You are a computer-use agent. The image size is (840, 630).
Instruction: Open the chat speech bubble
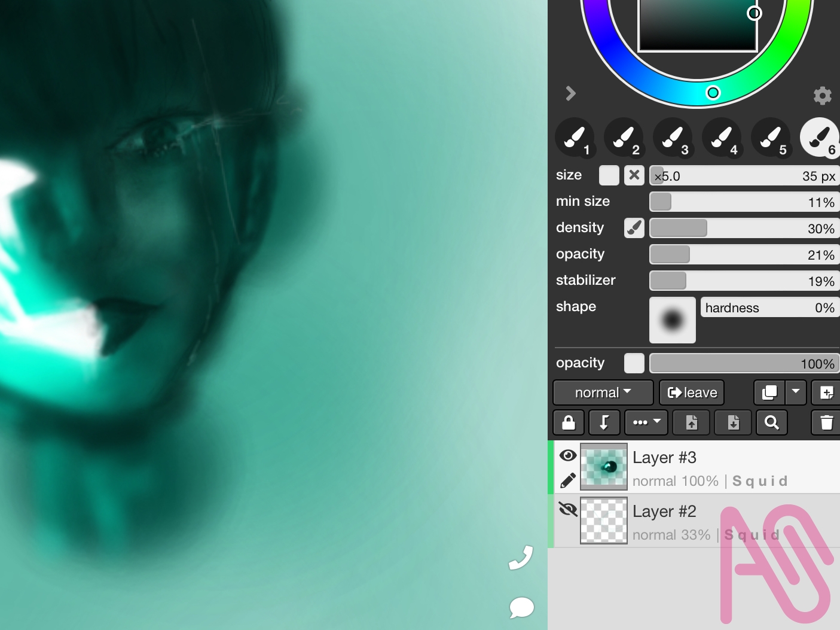(x=521, y=608)
